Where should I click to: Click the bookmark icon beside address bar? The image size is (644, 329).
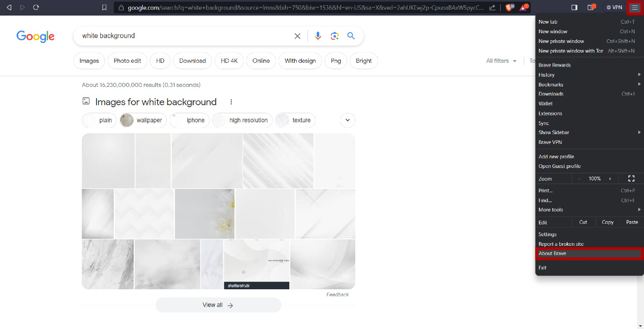tap(104, 8)
